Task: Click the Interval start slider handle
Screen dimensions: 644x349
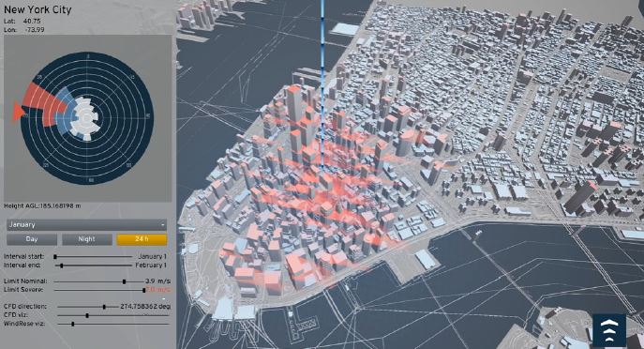Action: click(x=55, y=256)
